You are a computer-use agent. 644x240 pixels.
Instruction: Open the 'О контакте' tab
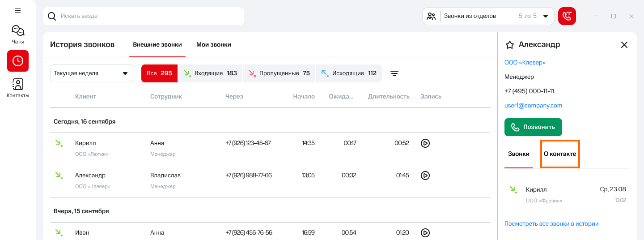tap(560, 154)
